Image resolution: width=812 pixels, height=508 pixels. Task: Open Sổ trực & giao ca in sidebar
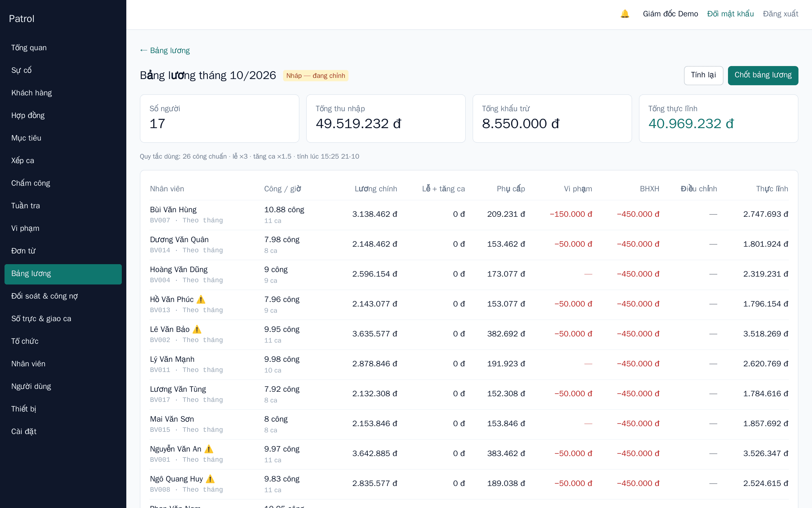coord(63,319)
